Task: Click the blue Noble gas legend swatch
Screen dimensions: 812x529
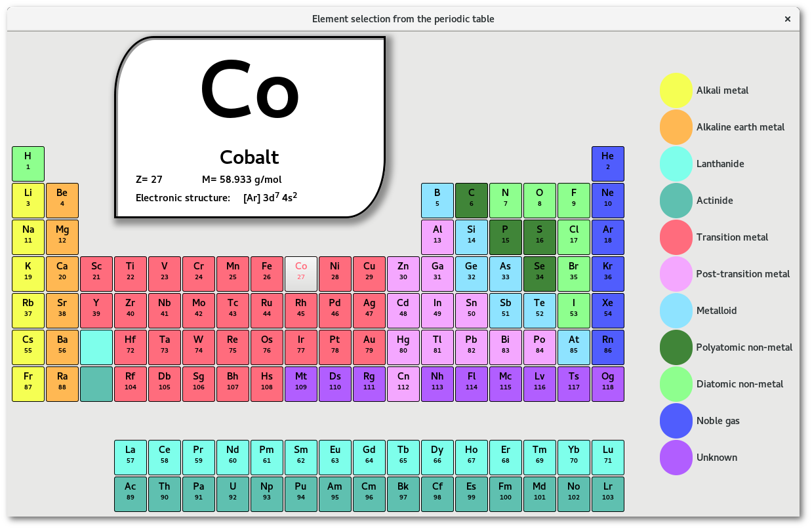Action: (x=676, y=421)
